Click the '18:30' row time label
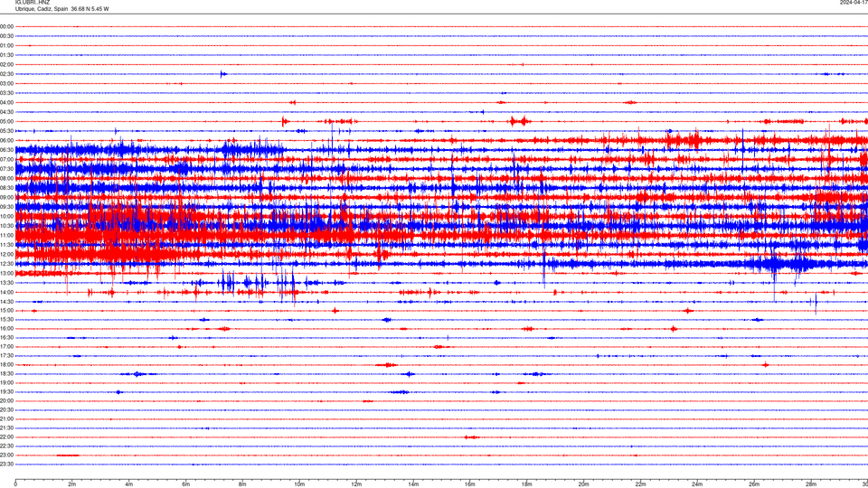 tap(6, 374)
